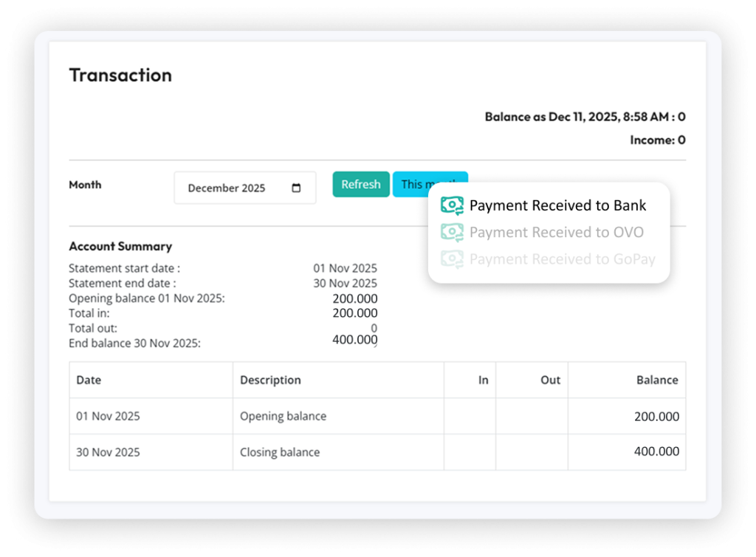
Task: Select the Payment Received to Bank text
Action: point(557,205)
